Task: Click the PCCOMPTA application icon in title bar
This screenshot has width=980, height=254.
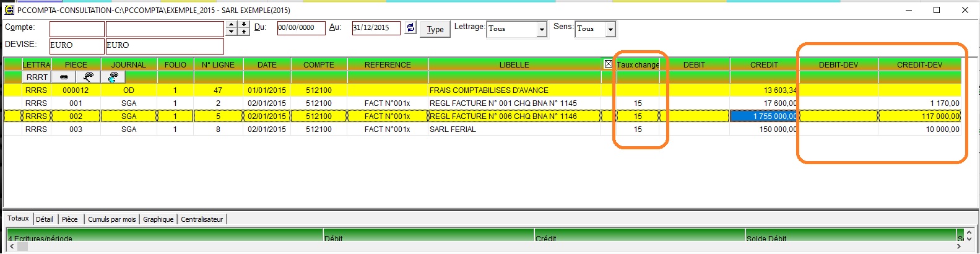Action: (x=9, y=10)
